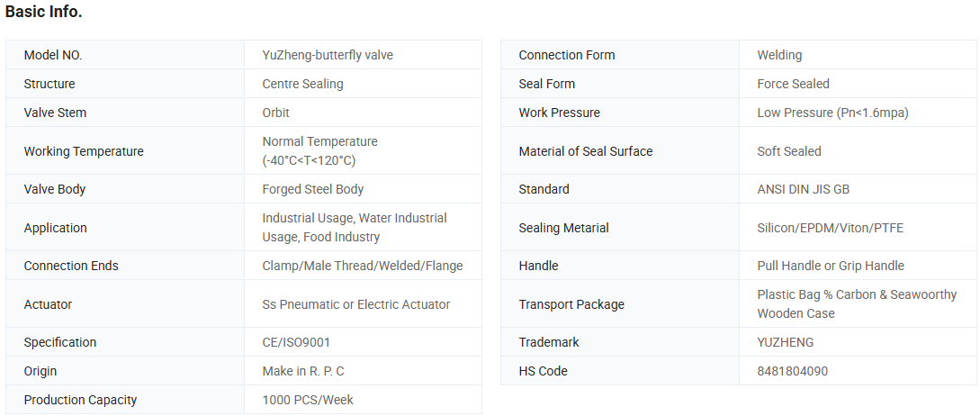Select the Force Sealed value
Image resolution: width=980 pixels, height=416 pixels.
[794, 84]
